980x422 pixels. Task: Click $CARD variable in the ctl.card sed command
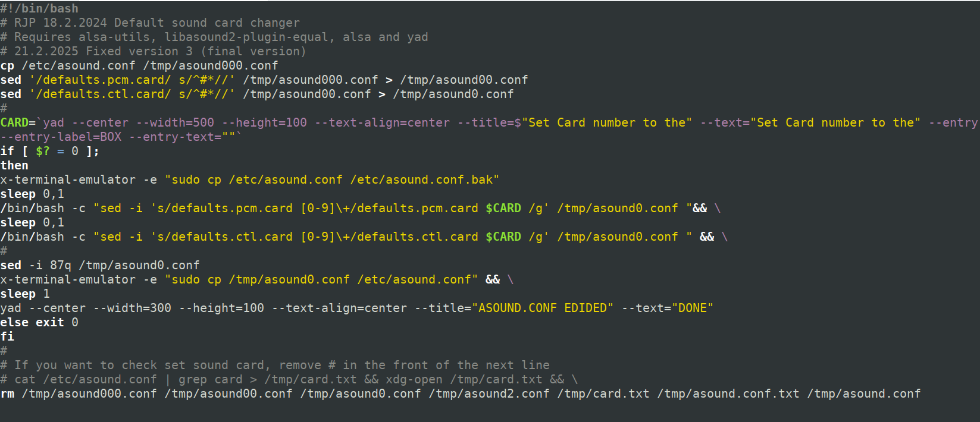tap(503, 237)
